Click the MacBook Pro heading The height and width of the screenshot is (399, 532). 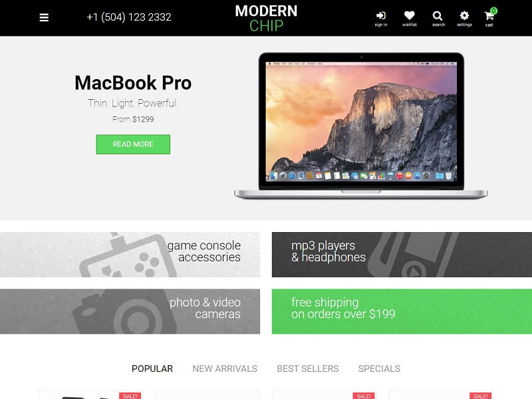(x=133, y=82)
